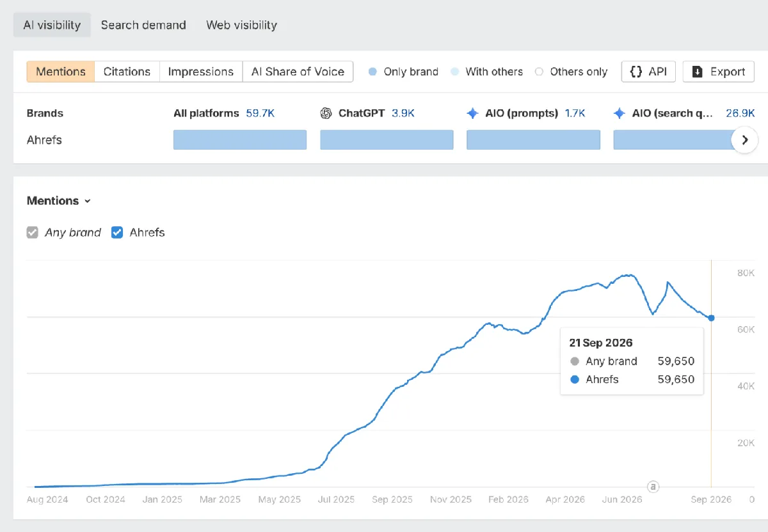The image size is (768, 532).
Task: Toggle the Ahrefs series checkbox
Action: [x=117, y=233]
